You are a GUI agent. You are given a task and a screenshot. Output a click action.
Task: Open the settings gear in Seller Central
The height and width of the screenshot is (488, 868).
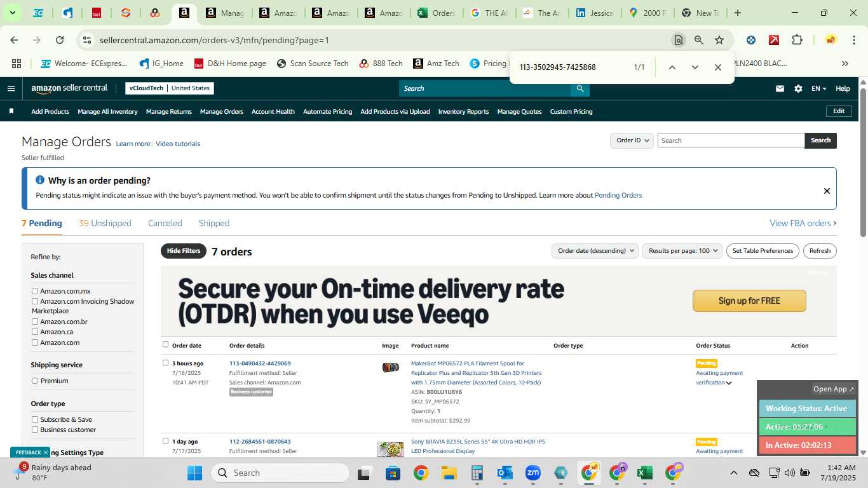(x=798, y=88)
